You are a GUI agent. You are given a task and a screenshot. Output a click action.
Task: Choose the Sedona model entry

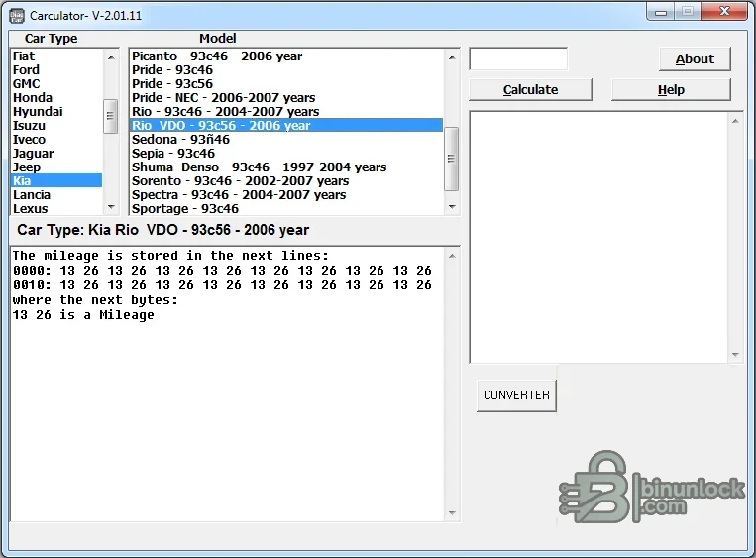pyautogui.click(x=286, y=140)
